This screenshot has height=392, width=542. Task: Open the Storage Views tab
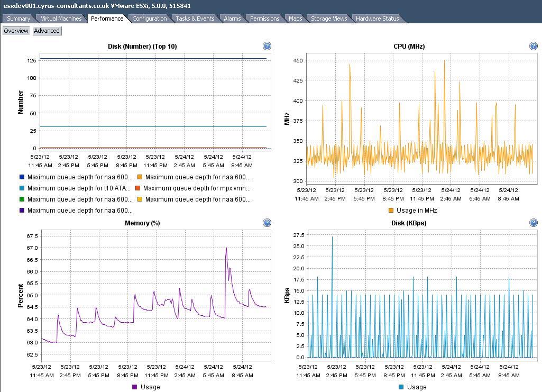click(x=329, y=19)
